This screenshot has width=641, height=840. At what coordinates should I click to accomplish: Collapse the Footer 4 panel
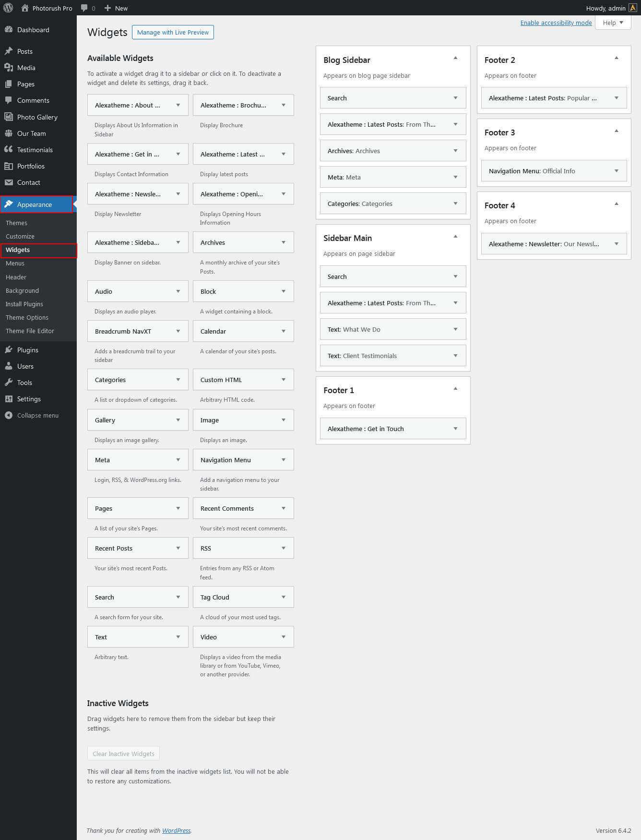click(x=617, y=204)
